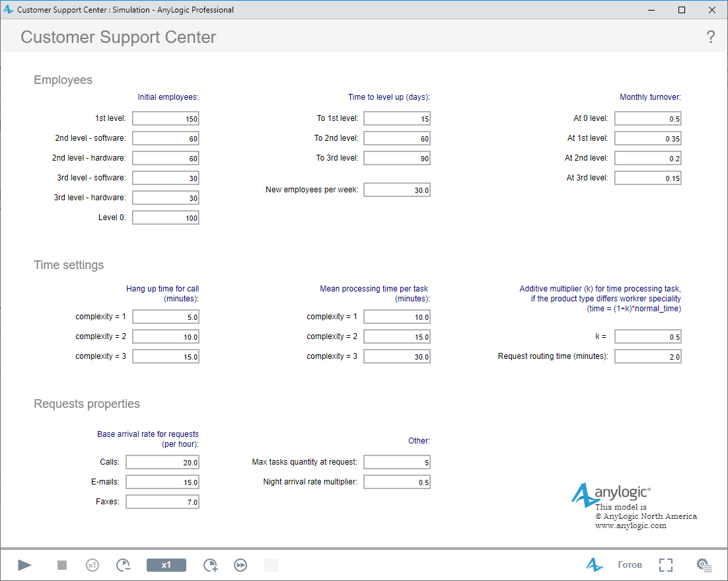This screenshot has width=728, height=581.
Task: Click the Requests properties heading
Action: click(87, 404)
